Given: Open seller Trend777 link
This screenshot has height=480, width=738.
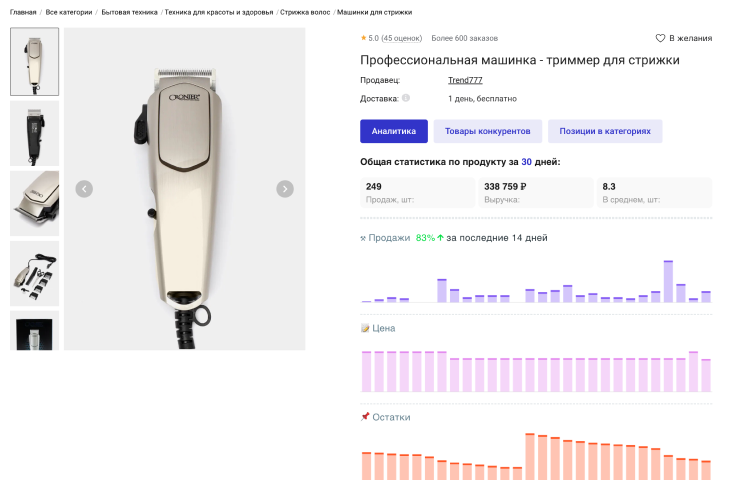Looking at the screenshot, I should 465,80.
